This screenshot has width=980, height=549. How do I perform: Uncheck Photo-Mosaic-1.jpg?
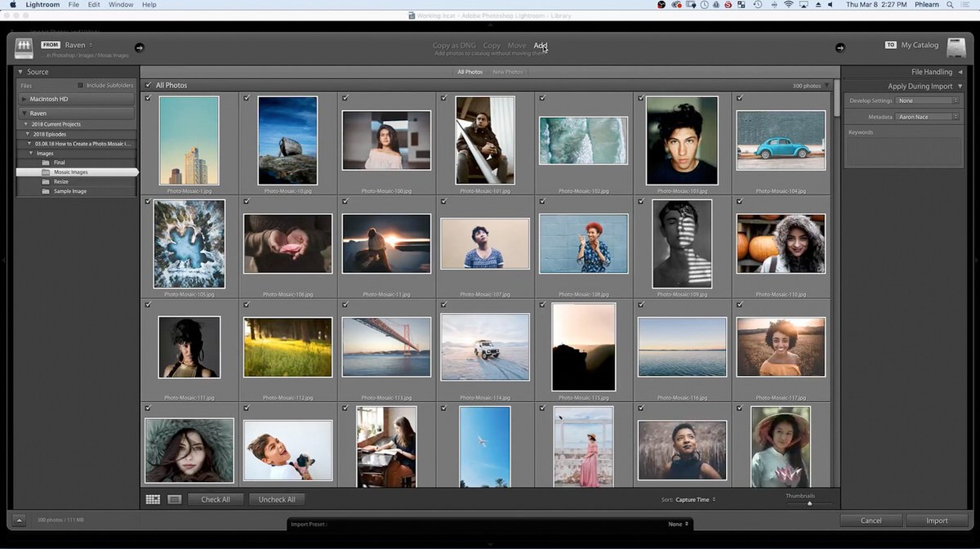click(148, 98)
